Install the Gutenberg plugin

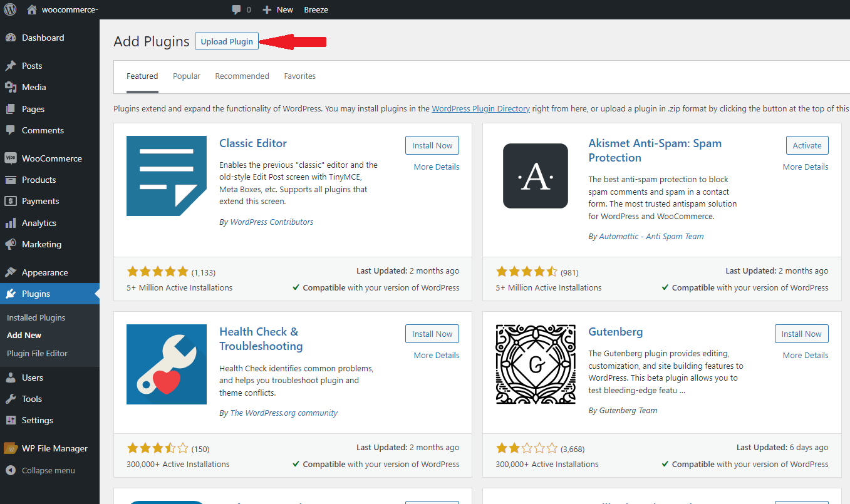pos(802,334)
